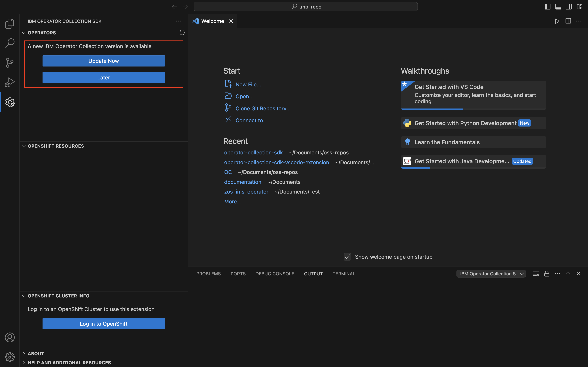Click the three-dot menu in IBM Operator SDK panel
Viewport: 588px width, 367px height.
[x=178, y=21]
